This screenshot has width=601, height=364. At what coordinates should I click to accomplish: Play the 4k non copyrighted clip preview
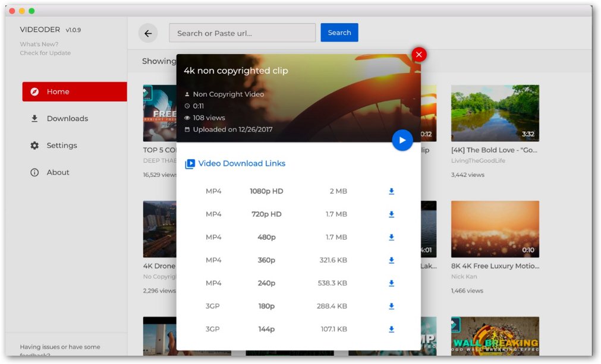click(x=402, y=140)
